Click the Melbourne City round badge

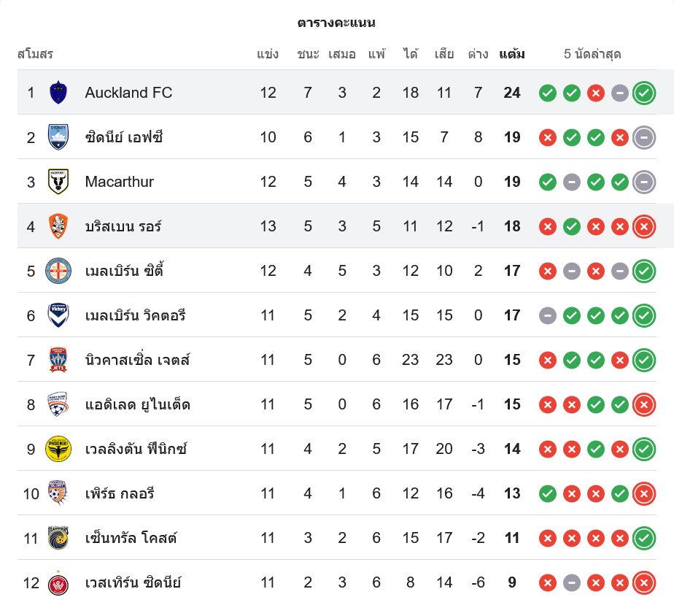click(x=58, y=271)
